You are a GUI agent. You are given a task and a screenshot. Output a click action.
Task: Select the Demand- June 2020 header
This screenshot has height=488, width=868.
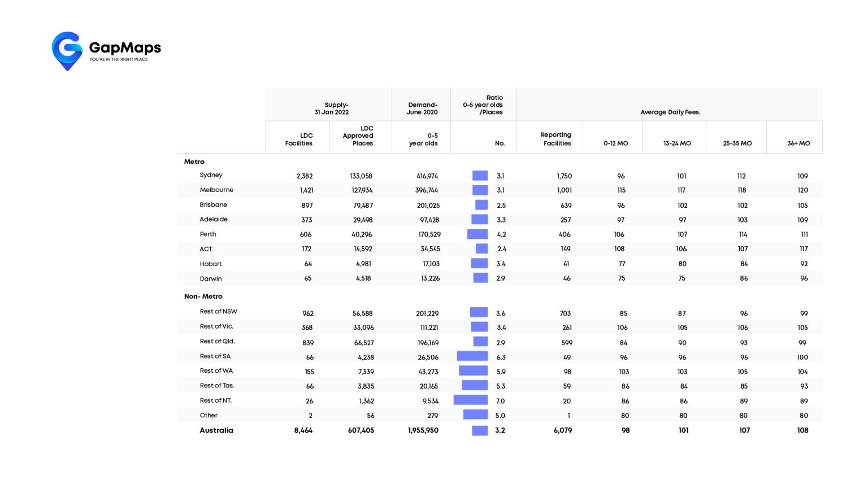[x=422, y=108]
